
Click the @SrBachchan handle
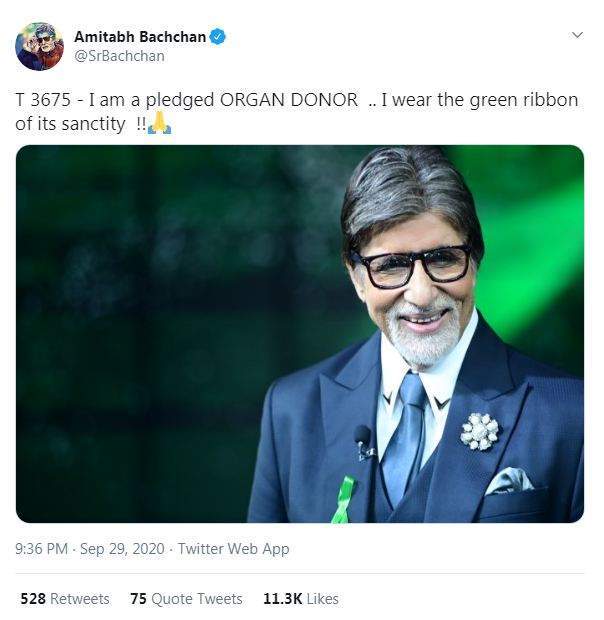point(119,56)
